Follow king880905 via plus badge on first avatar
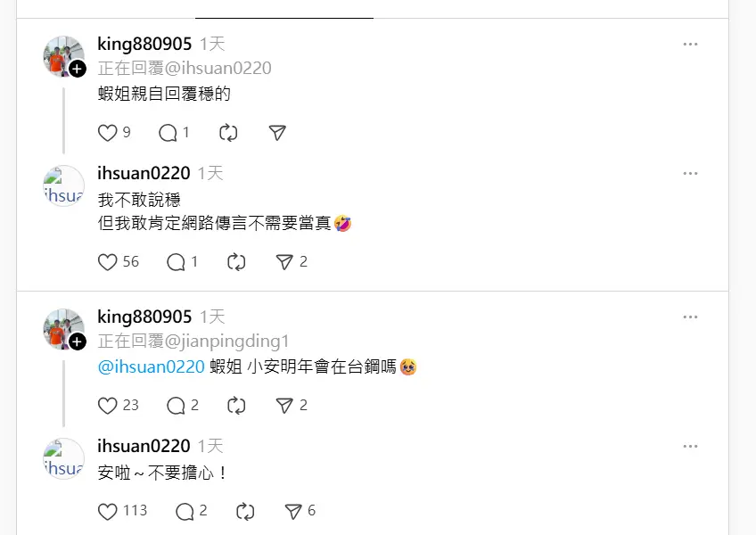 coord(78,69)
